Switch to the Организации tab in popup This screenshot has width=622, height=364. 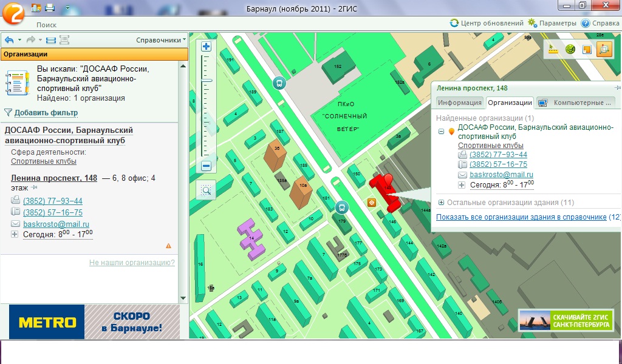[510, 103]
